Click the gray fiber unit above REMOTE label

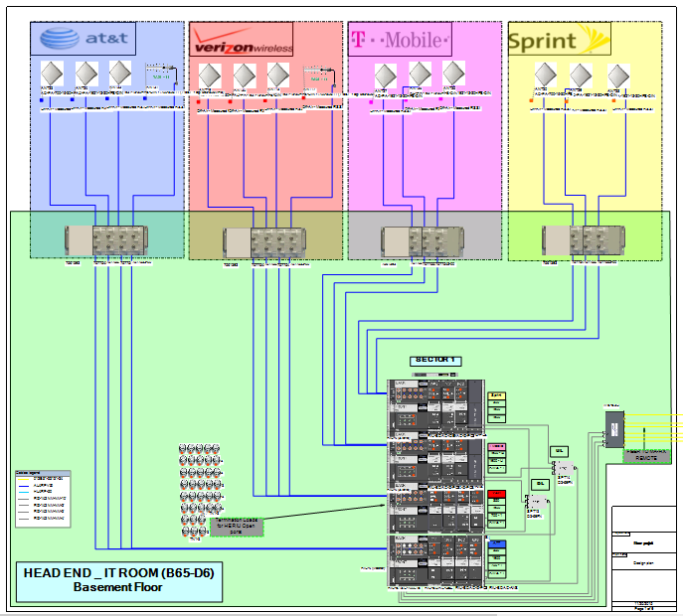point(614,429)
